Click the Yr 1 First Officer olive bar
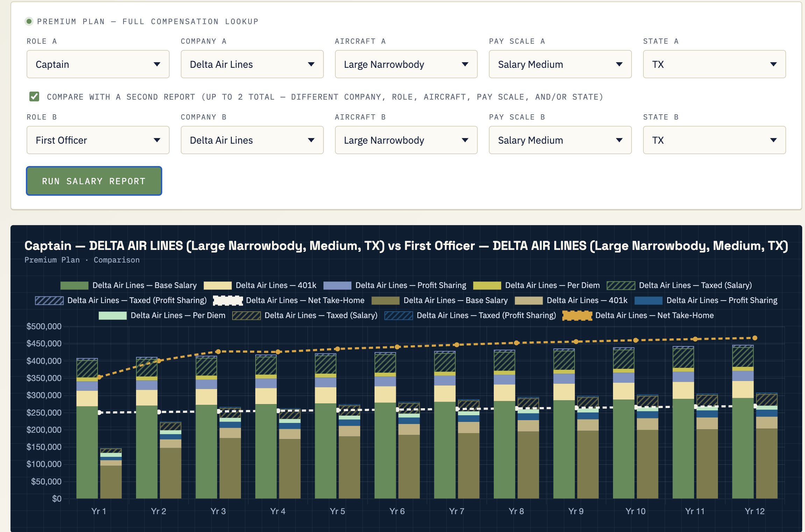Image resolution: width=805 pixels, height=532 pixels. click(111, 482)
